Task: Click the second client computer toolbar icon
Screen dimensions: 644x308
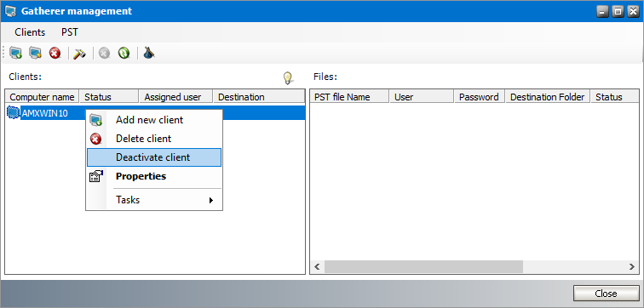Action: (x=35, y=53)
